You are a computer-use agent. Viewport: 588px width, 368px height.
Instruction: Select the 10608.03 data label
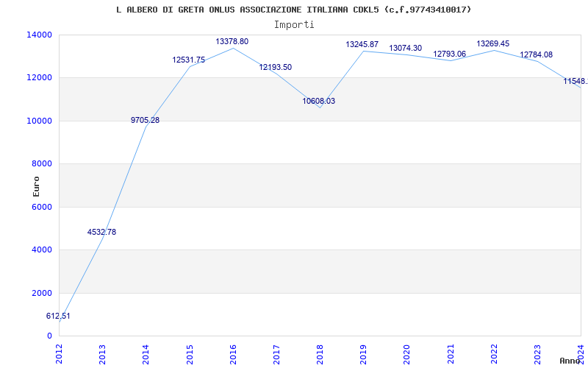pos(319,101)
